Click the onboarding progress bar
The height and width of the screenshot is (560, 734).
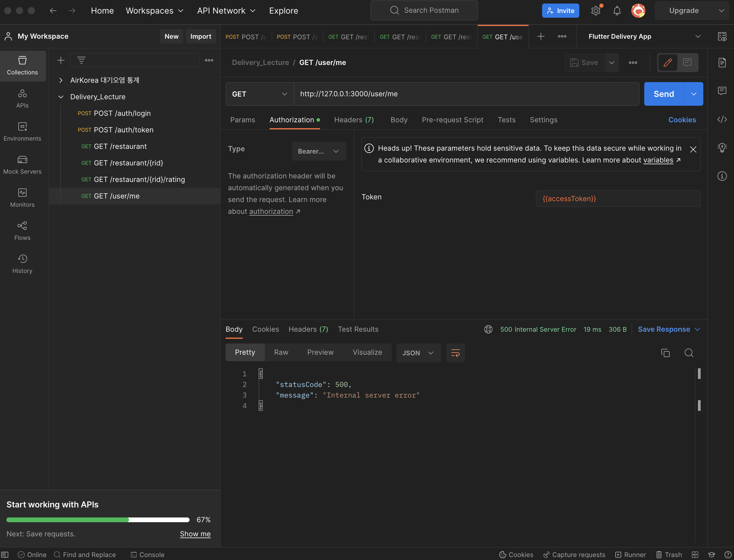tap(98, 520)
